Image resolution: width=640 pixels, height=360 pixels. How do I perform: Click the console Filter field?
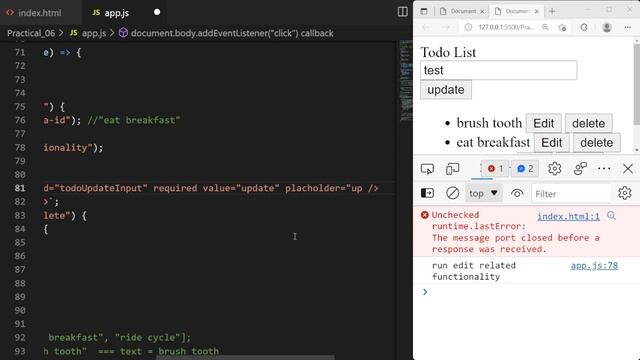[571, 193]
